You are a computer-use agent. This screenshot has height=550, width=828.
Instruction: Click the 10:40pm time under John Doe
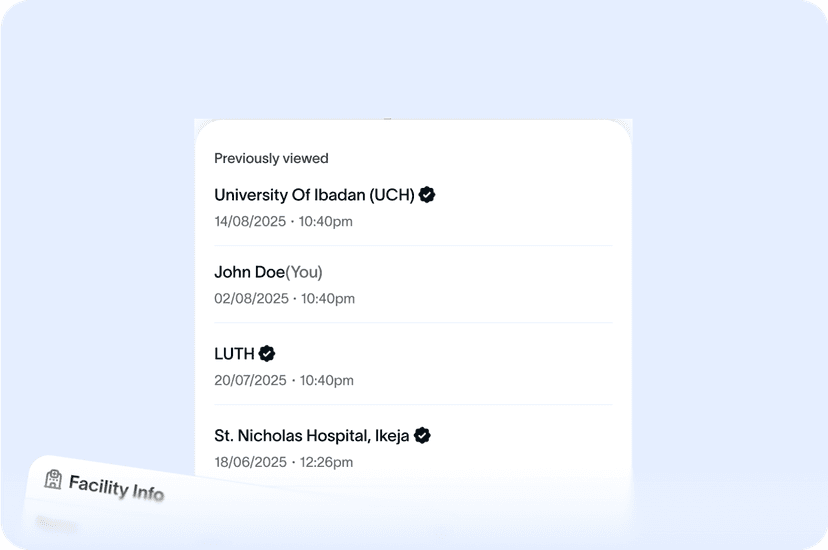pos(327,298)
